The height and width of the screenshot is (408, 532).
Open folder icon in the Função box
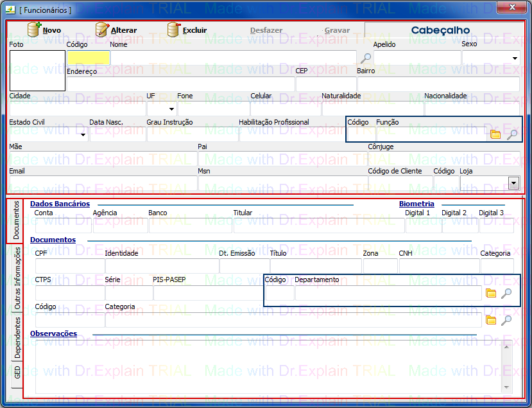click(x=495, y=134)
